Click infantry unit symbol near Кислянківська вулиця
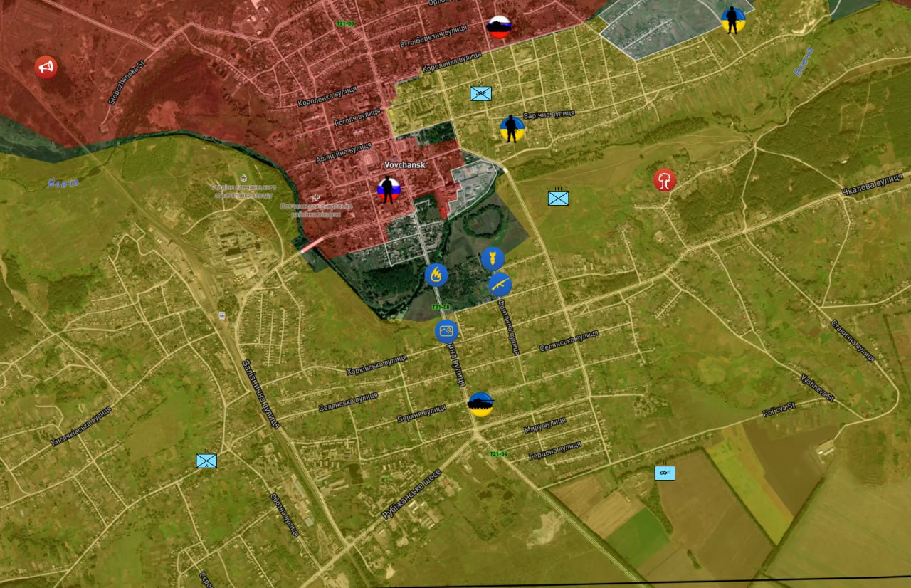 (206, 461)
